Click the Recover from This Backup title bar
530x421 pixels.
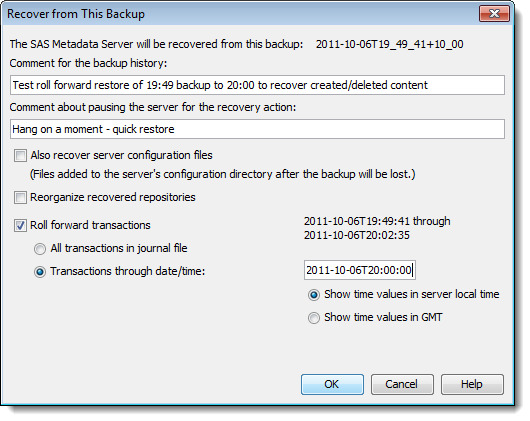point(237,14)
